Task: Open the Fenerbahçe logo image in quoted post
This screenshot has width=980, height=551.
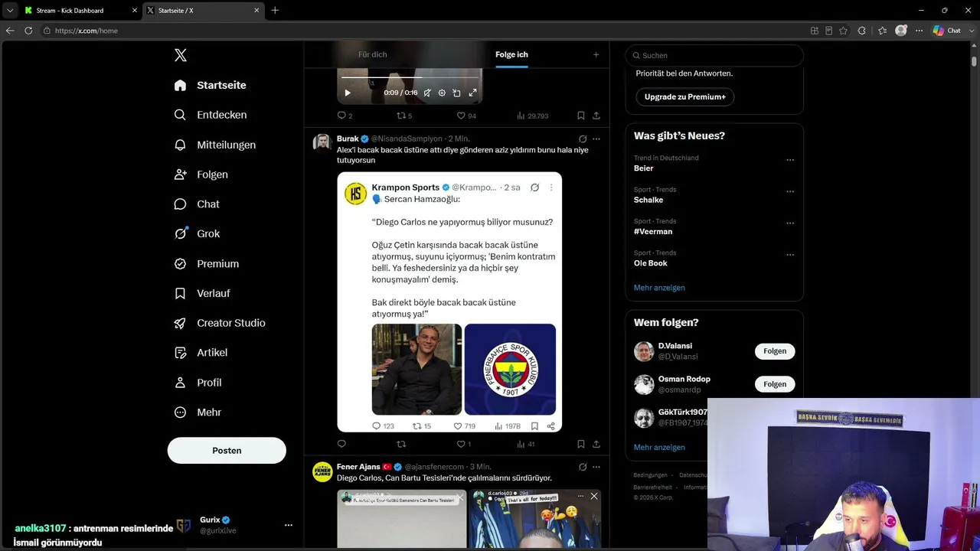Action: (510, 370)
